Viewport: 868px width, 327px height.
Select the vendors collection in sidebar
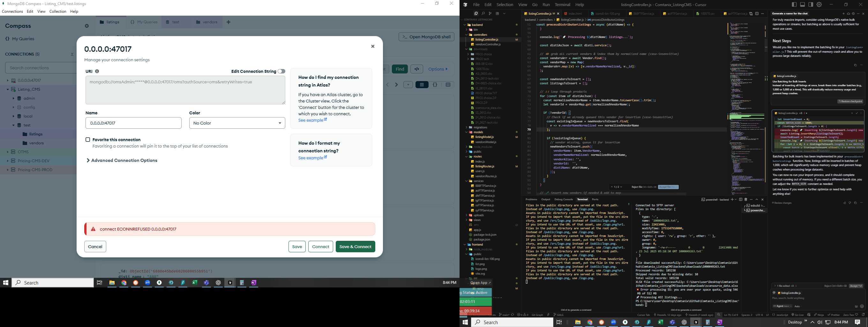[36, 143]
